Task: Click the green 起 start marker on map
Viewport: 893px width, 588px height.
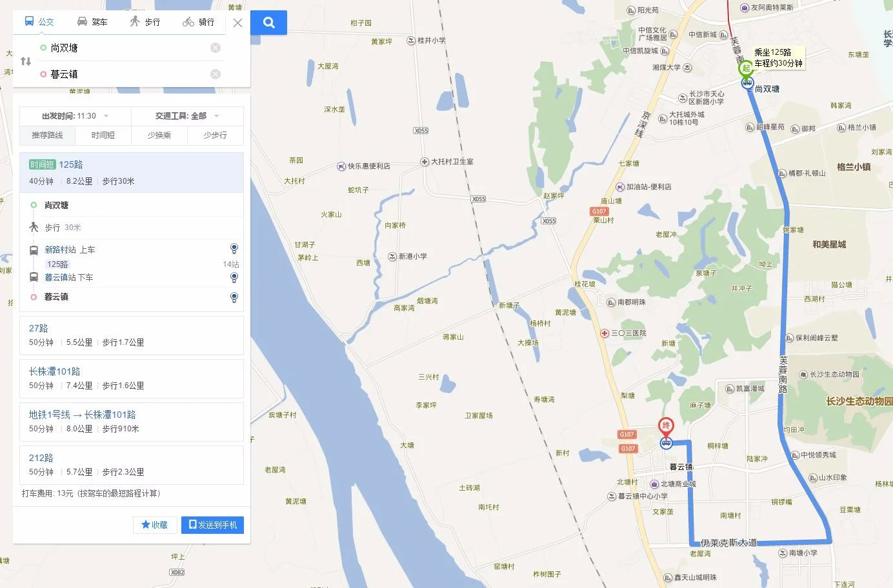Action: [746, 69]
